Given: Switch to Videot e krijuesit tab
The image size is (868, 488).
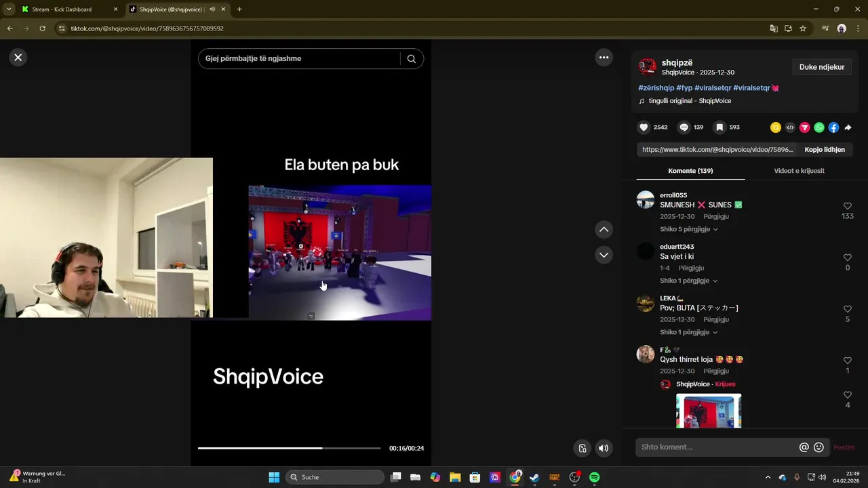Looking at the screenshot, I should 799,171.
